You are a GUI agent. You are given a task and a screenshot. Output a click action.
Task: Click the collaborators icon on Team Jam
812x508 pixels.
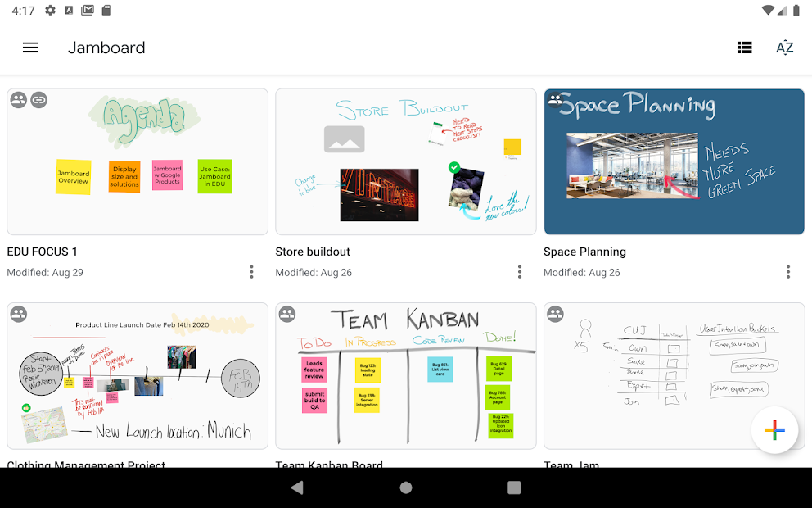(555, 314)
